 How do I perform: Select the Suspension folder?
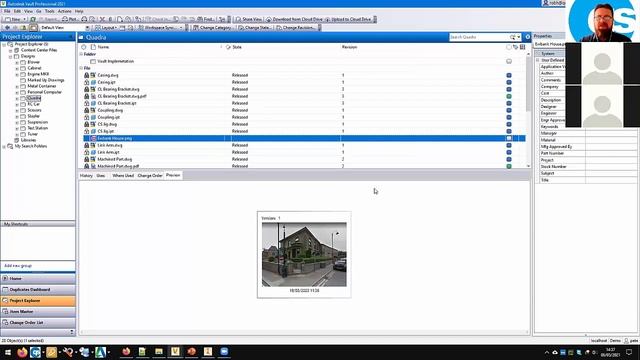point(37,122)
